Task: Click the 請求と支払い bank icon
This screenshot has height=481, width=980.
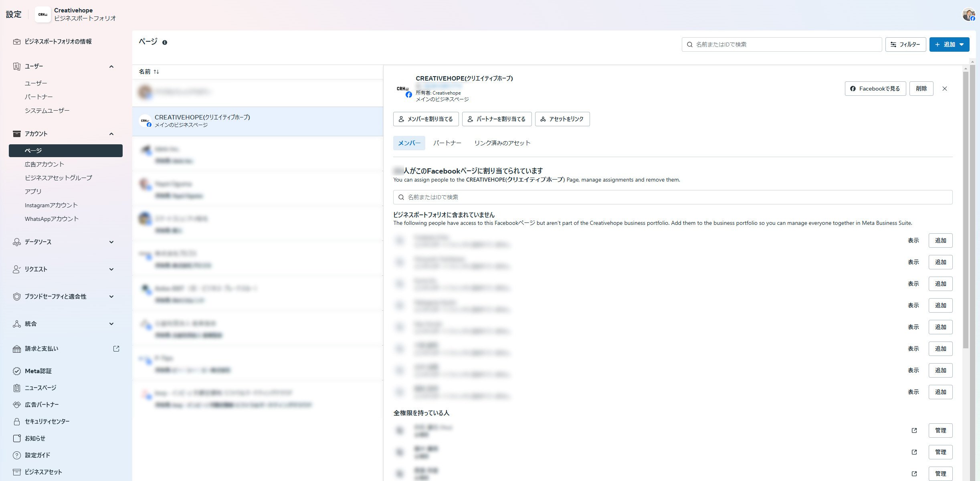Action: 17,349
